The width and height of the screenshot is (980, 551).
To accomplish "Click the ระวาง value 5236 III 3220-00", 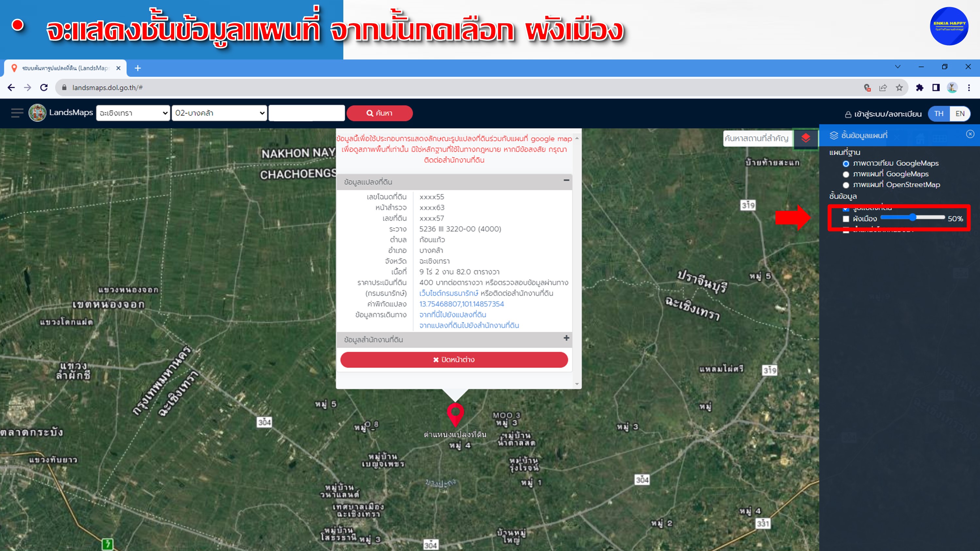I will 460,229.
